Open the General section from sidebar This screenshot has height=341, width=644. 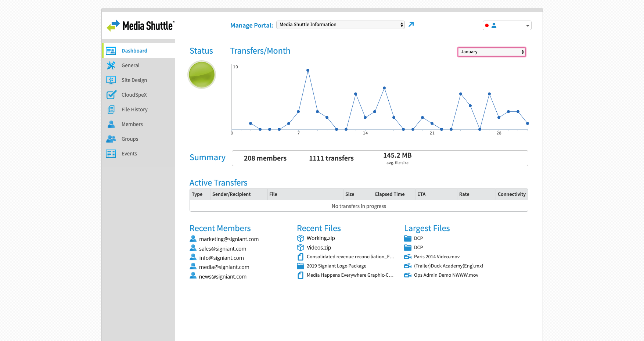pos(130,65)
